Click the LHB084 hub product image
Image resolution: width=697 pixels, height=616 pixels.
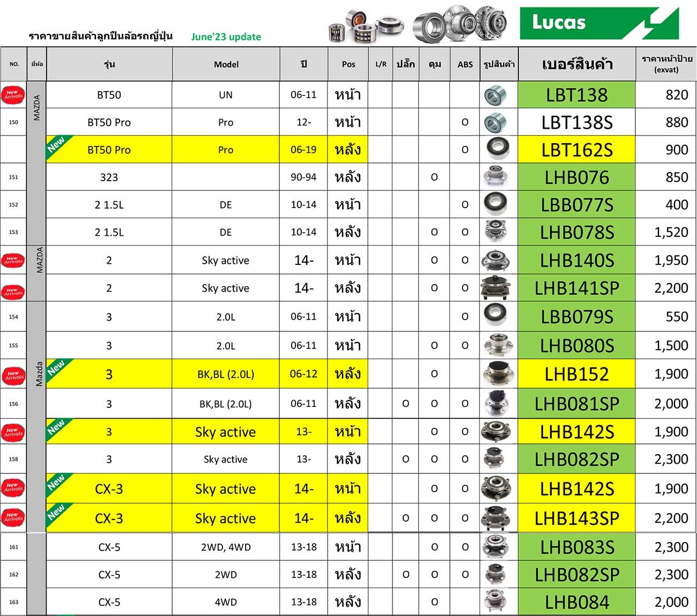(x=495, y=602)
